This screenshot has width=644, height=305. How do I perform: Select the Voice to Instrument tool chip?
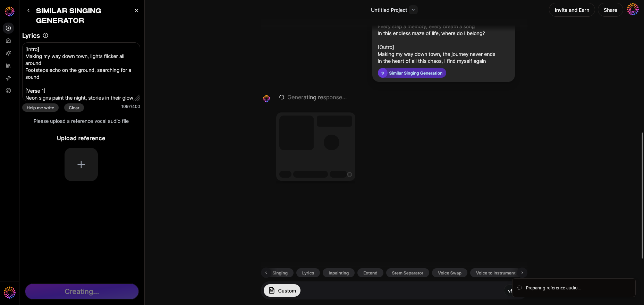point(495,273)
